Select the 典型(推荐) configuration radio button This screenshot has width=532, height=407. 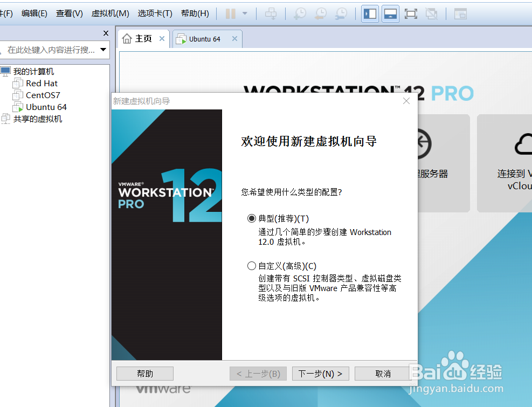(x=252, y=218)
